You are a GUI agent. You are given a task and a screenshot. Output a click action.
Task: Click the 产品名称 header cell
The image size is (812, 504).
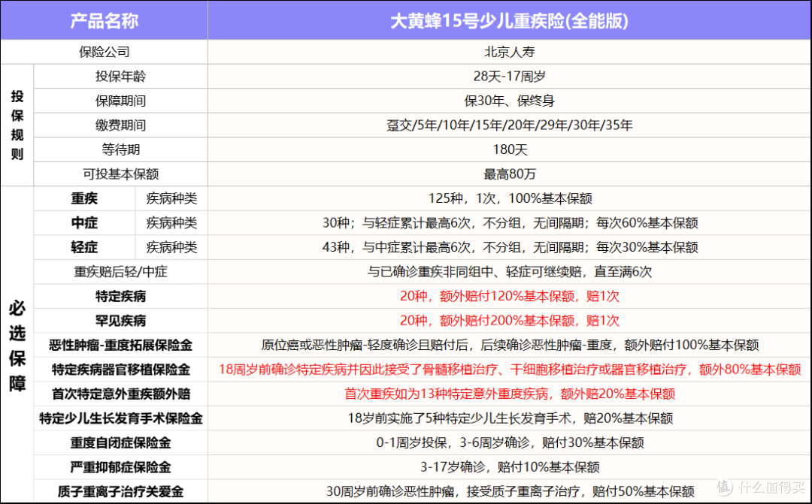[x=104, y=21]
